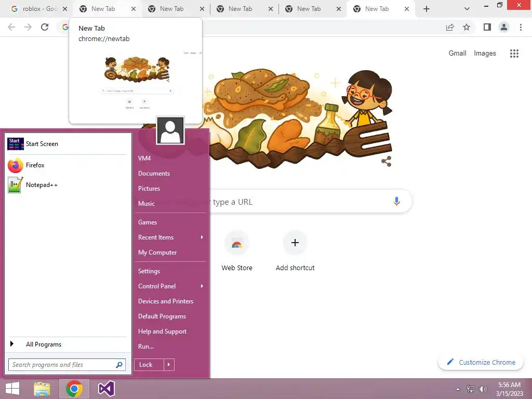Open Settings from start menu
The height and width of the screenshot is (399, 532).
pyautogui.click(x=149, y=271)
